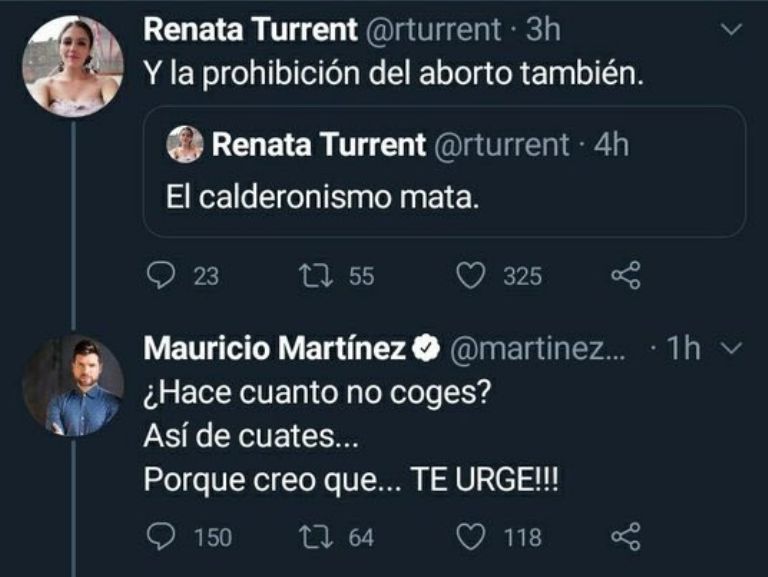Expand options chevron on Renata's tweet
The width and height of the screenshot is (768, 577).
coord(733,31)
